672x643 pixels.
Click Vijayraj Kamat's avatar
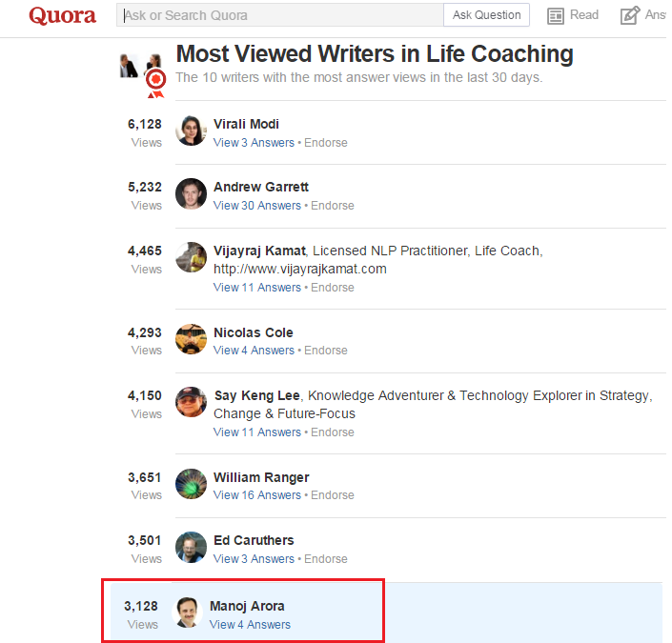(192, 257)
